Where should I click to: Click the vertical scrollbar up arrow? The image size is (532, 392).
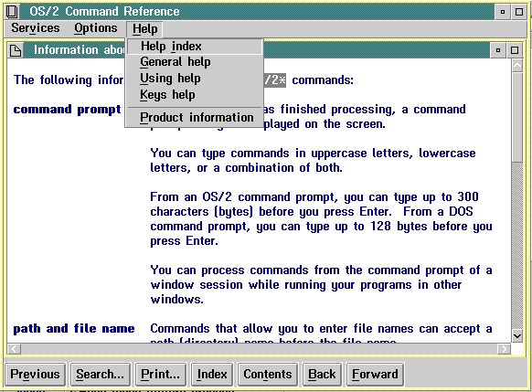click(x=517, y=66)
